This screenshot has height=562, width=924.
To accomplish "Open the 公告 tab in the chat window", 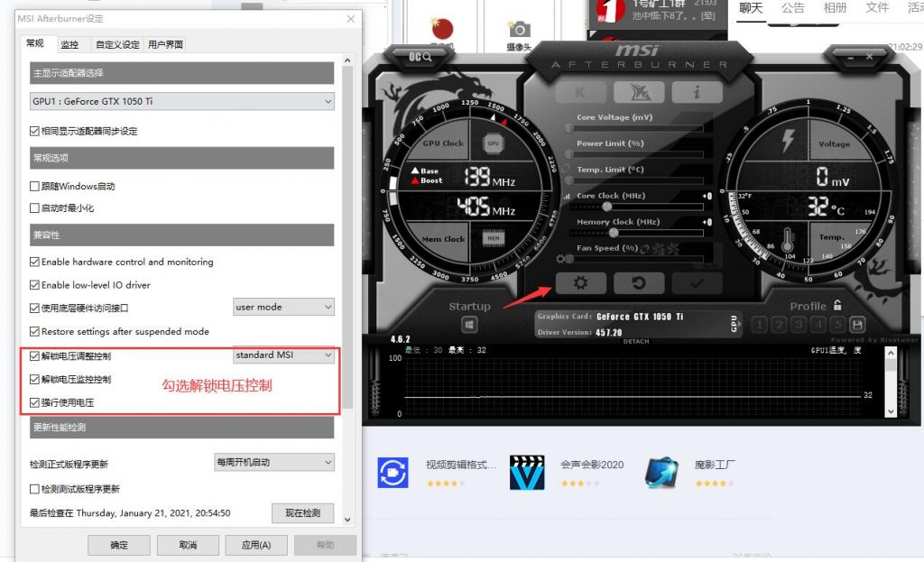I will tap(792, 8).
